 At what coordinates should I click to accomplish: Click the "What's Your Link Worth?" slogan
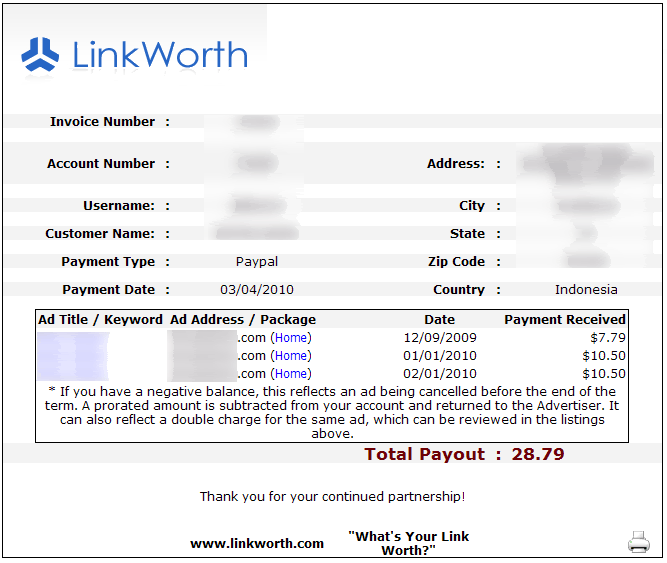[x=408, y=543]
